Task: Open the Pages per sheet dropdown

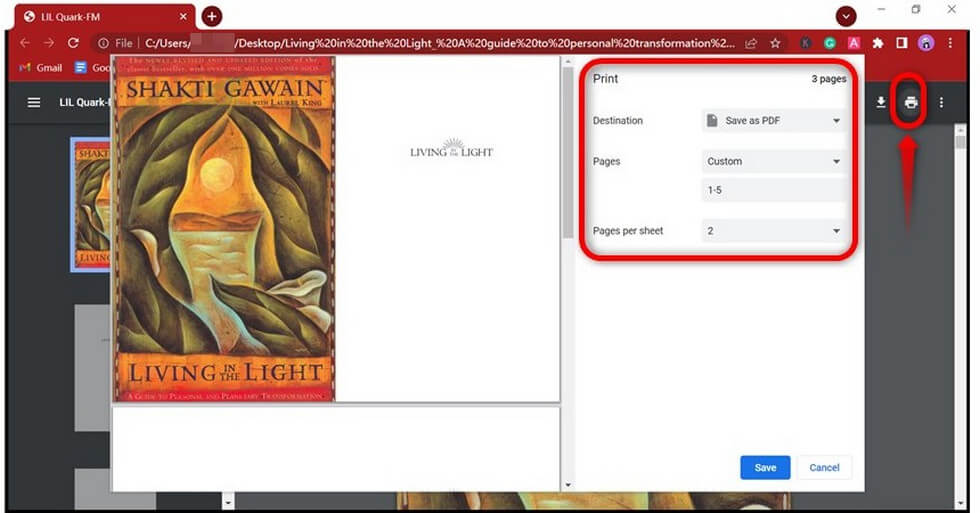Action: click(x=773, y=231)
